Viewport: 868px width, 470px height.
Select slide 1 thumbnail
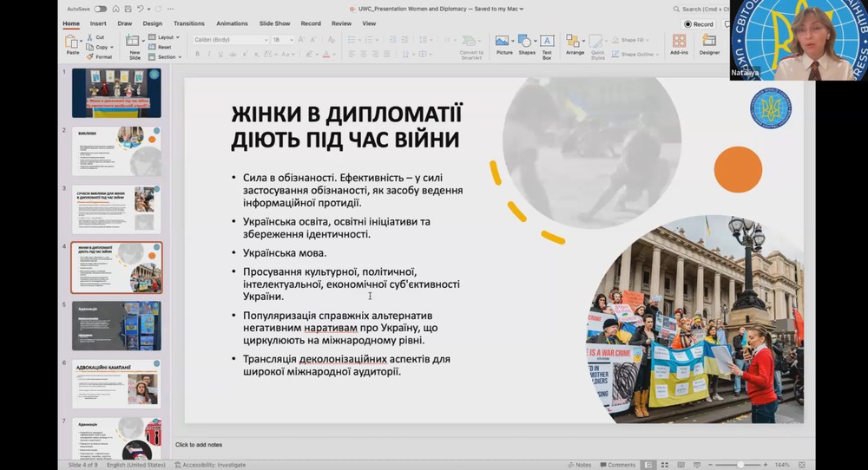click(x=116, y=93)
